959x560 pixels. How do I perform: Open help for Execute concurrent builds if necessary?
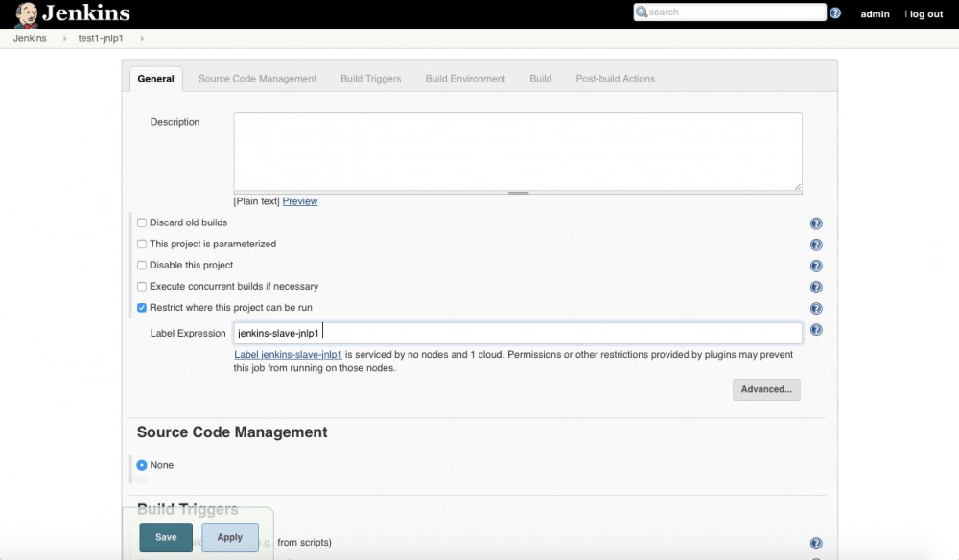[x=816, y=287]
